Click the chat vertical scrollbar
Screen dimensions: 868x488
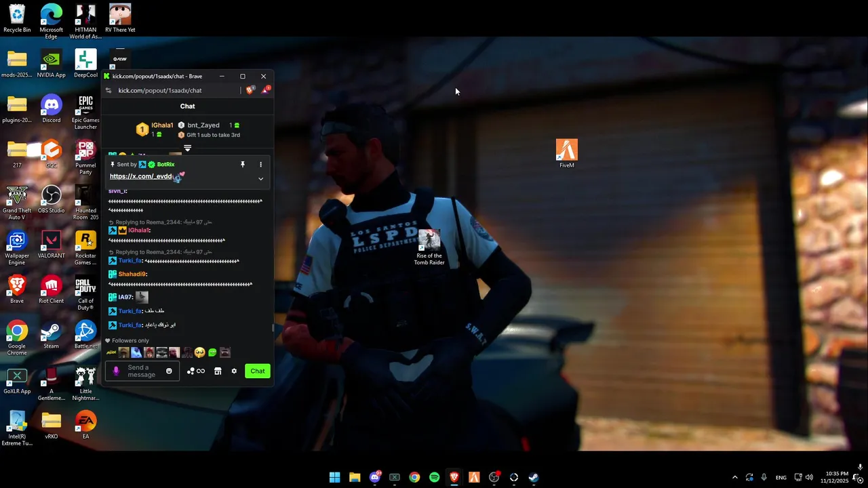click(273, 328)
